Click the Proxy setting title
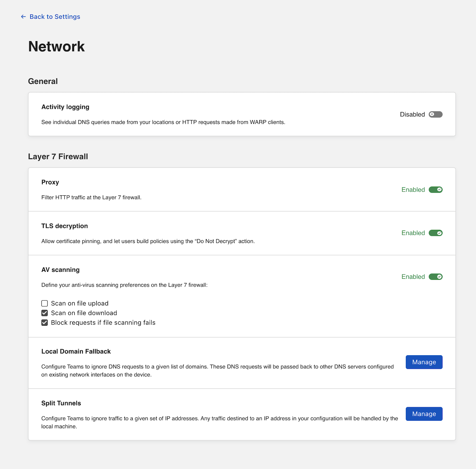Viewport: 476px width, 469px height. click(x=50, y=182)
